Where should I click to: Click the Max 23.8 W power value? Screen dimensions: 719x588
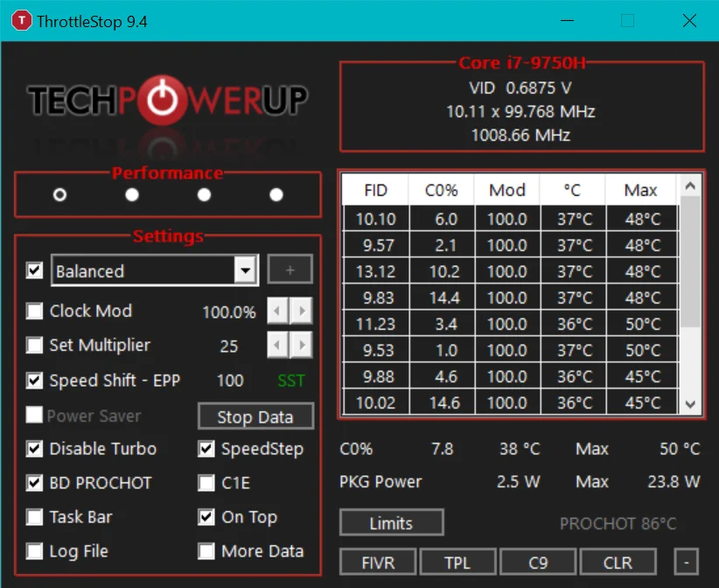(x=674, y=482)
